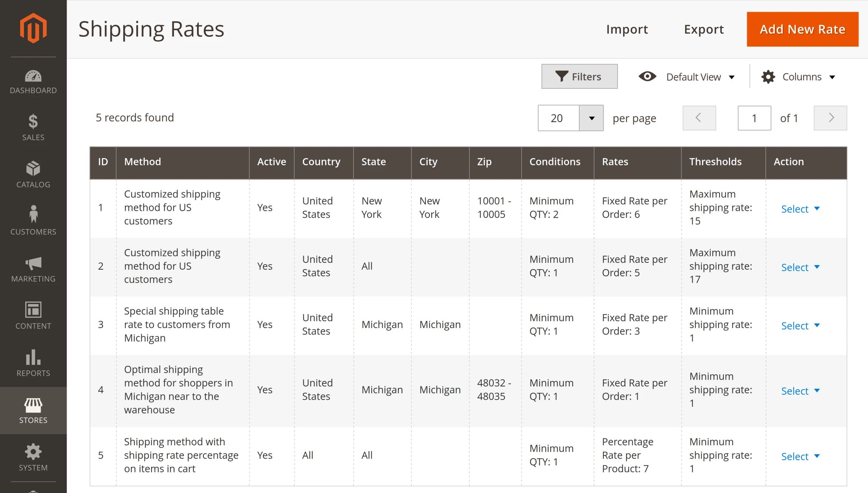
Task: Open Select action for rate ID 5
Action: (x=800, y=457)
